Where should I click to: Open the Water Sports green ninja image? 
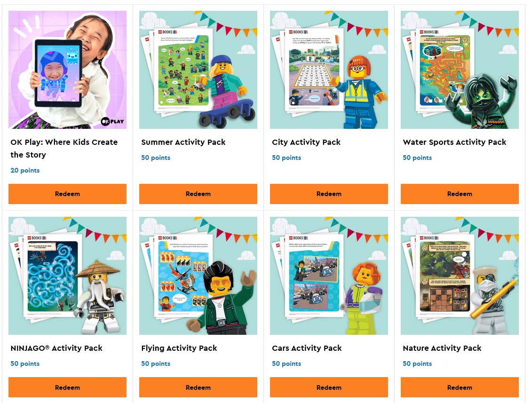point(460,70)
